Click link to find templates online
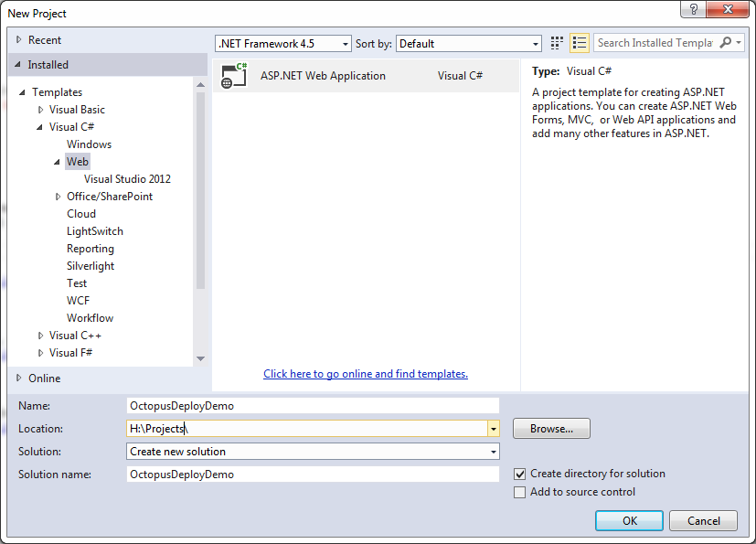Screen dimensions: 756x544 (x=366, y=374)
